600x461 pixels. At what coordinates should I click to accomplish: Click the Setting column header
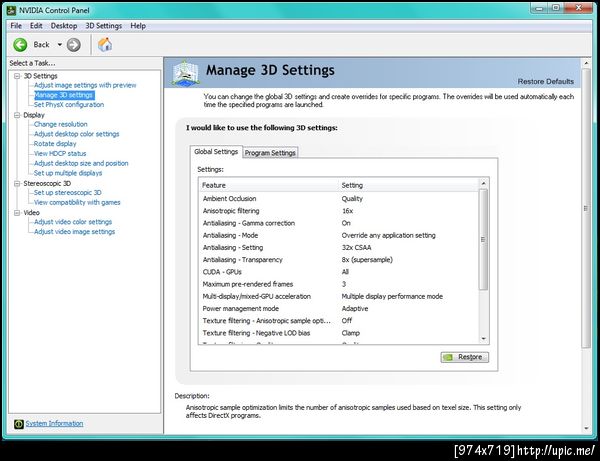click(409, 185)
